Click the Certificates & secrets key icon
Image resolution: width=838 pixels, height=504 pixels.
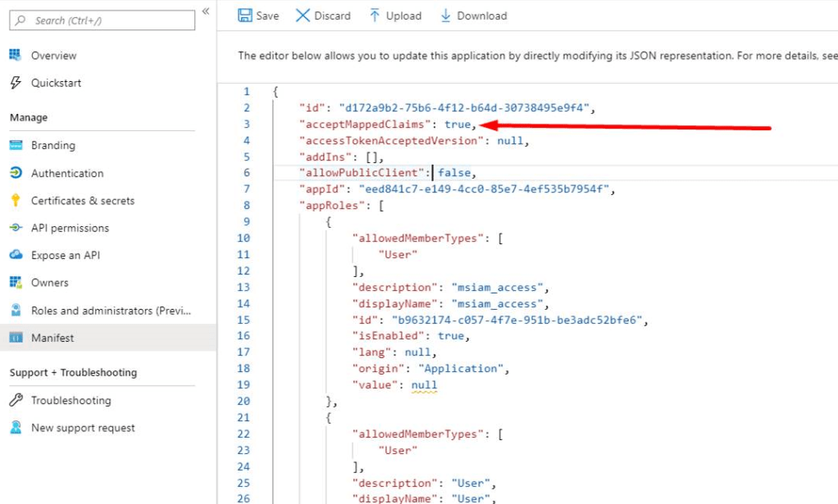click(x=15, y=200)
